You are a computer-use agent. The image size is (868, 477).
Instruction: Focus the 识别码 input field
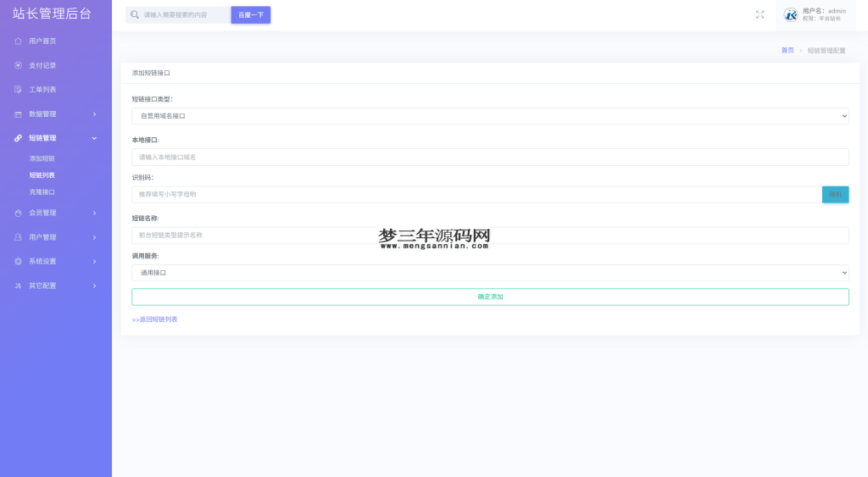[x=476, y=194]
